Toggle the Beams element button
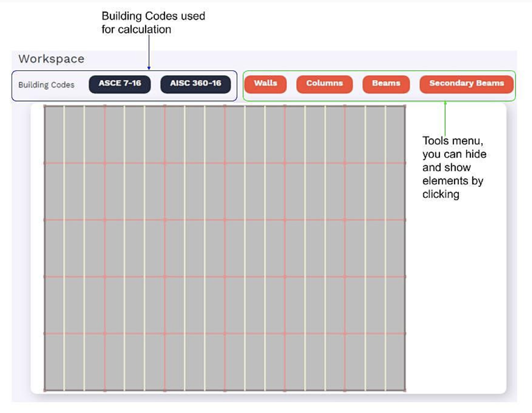This screenshot has height=413, width=532. (386, 84)
